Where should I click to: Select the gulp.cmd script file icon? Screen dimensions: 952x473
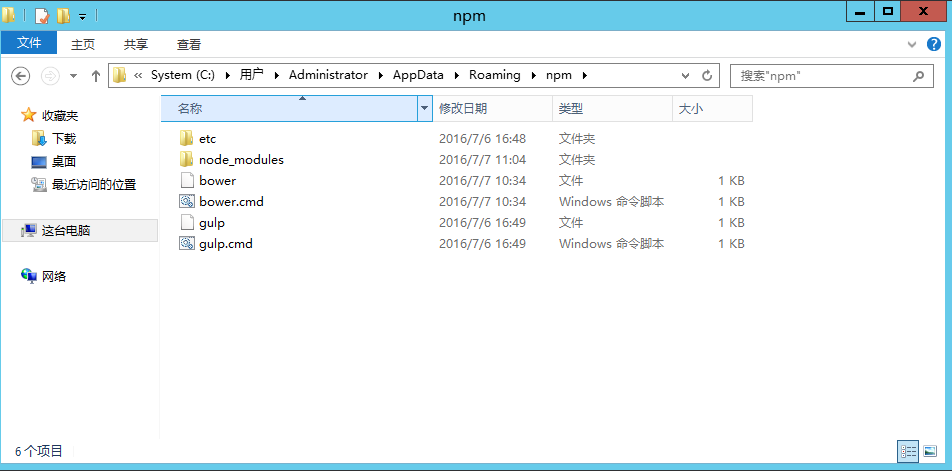[x=186, y=244]
